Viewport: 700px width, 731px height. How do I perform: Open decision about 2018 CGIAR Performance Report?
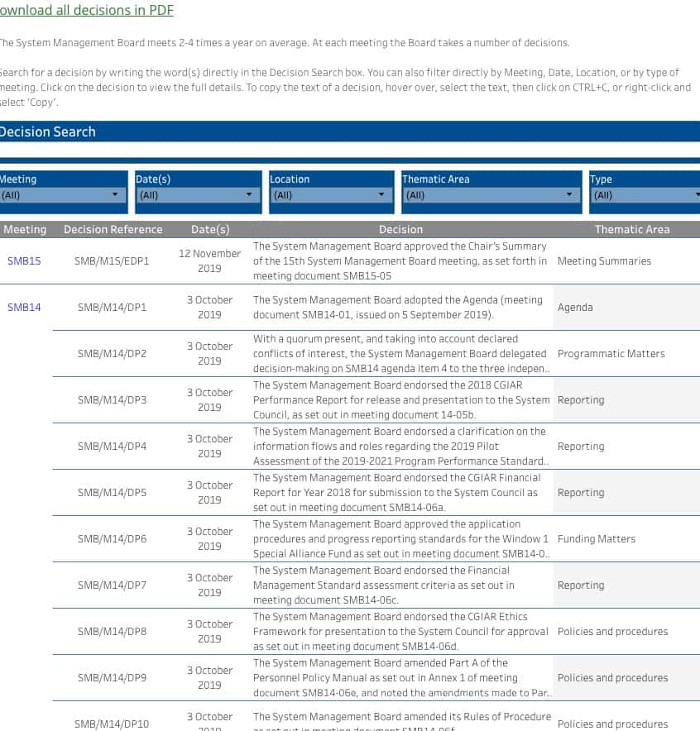[400, 400]
